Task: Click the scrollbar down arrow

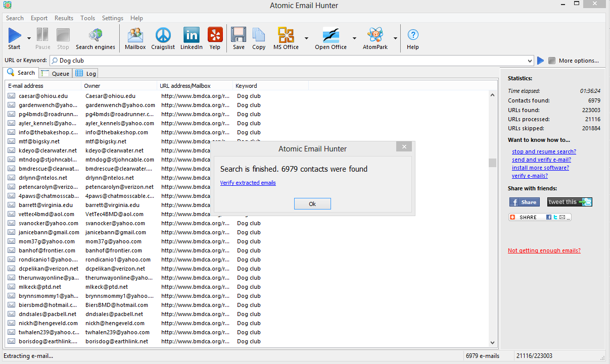Action: [x=492, y=342]
